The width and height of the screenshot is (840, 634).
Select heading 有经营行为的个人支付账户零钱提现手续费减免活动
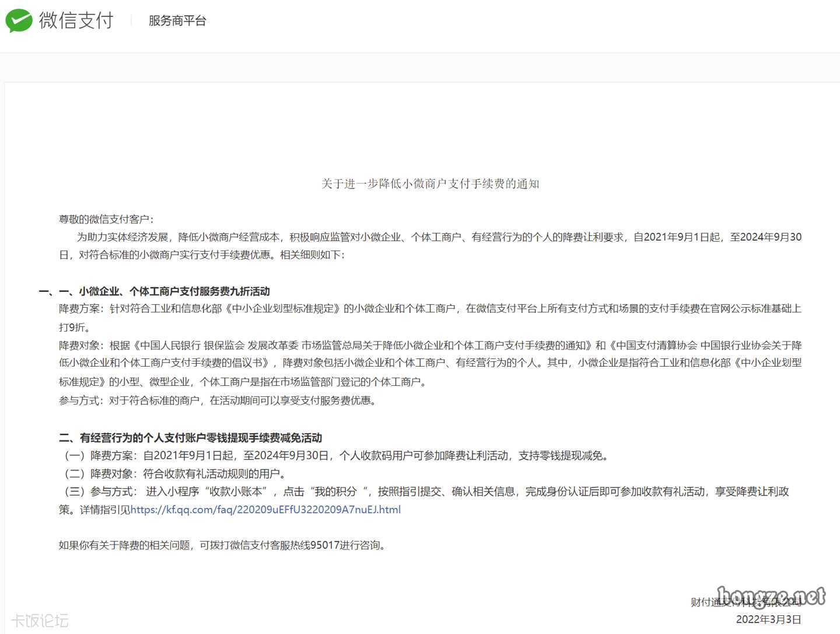tap(200, 438)
